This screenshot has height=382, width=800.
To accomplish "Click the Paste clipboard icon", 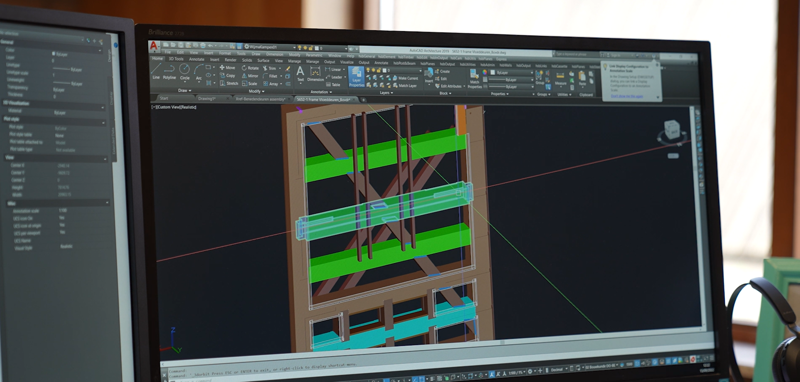I will point(582,79).
